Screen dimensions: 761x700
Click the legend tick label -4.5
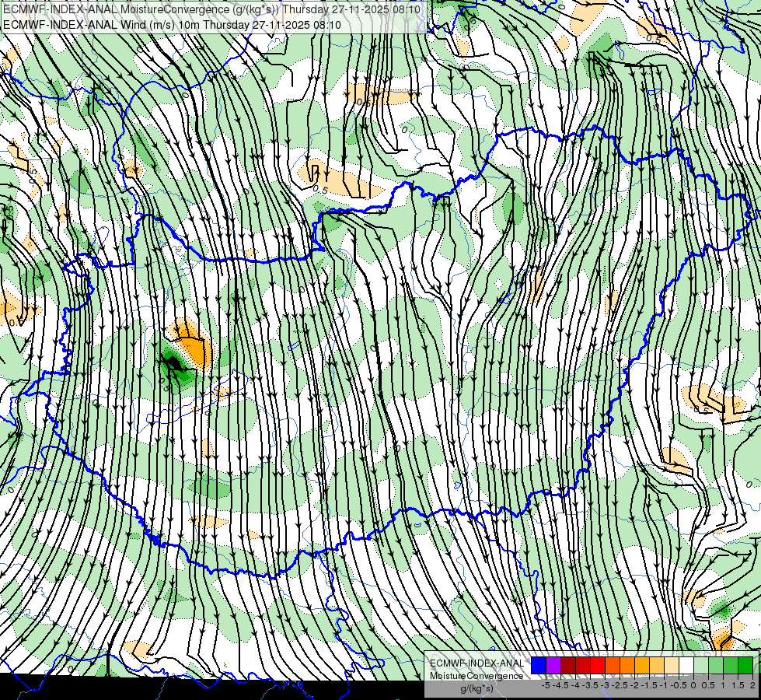(560, 685)
